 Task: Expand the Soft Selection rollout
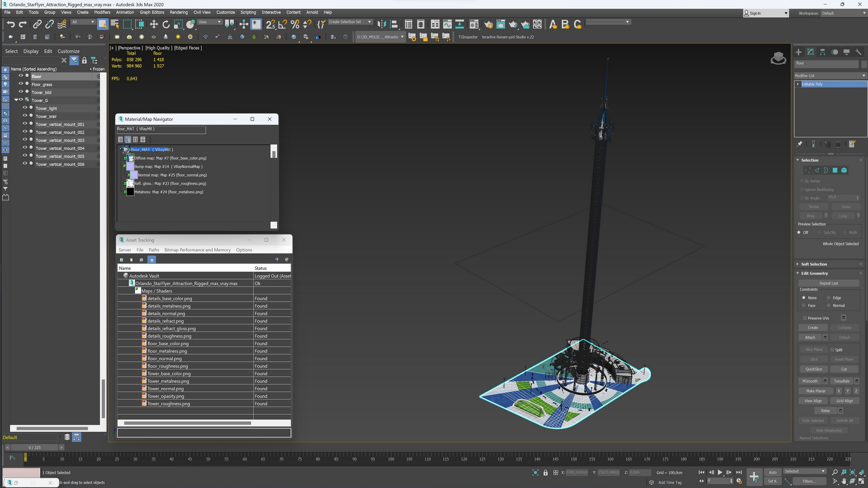click(797, 264)
